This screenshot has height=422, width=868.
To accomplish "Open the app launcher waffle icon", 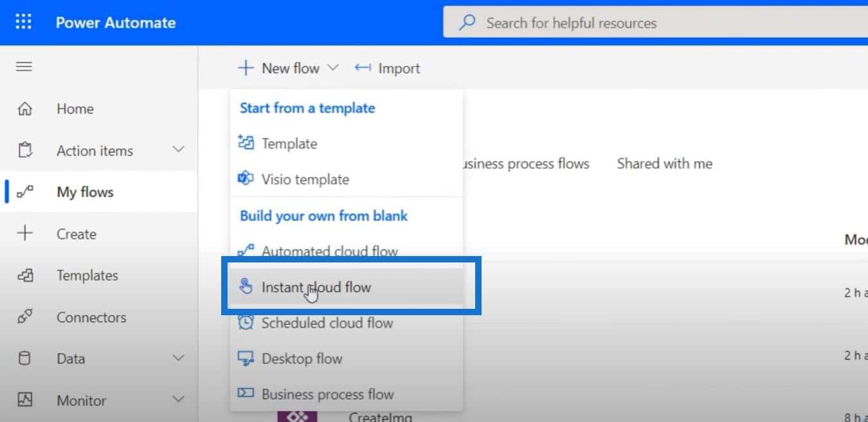I will (23, 22).
